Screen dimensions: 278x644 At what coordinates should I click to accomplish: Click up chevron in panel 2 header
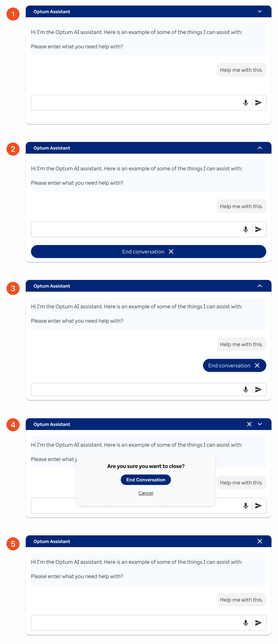260,148
